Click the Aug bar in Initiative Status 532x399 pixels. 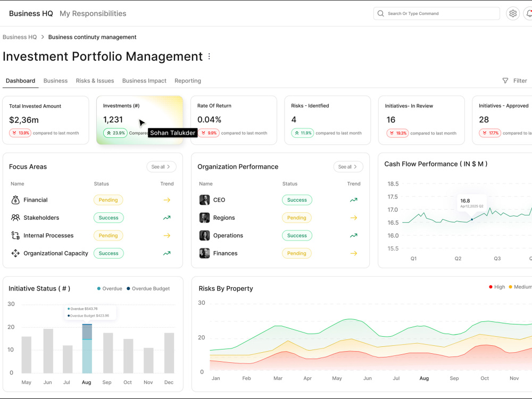click(x=87, y=348)
